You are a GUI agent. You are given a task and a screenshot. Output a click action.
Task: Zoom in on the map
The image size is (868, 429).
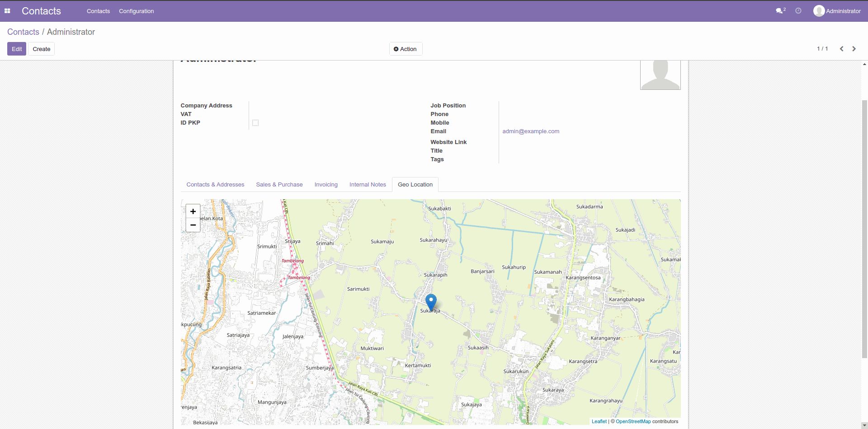(193, 211)
